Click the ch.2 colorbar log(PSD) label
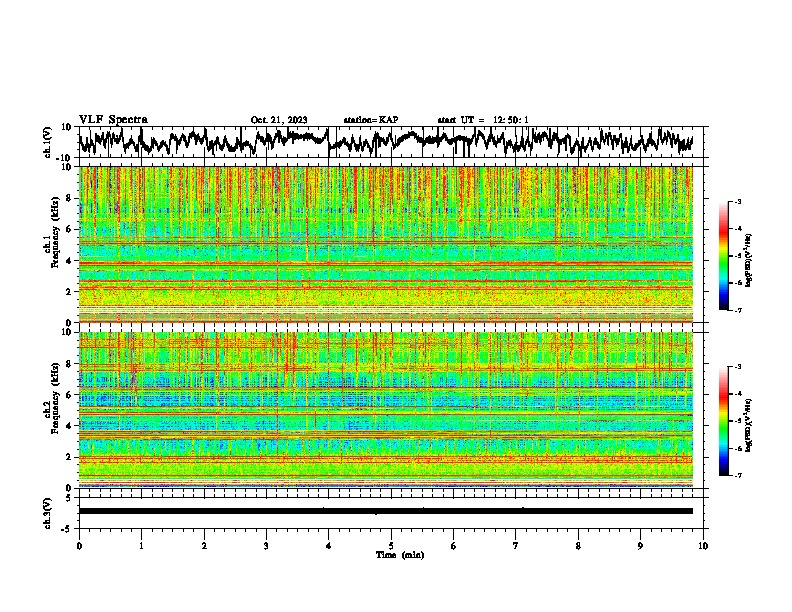Screen dimensions: 792x612 point(749,425)
